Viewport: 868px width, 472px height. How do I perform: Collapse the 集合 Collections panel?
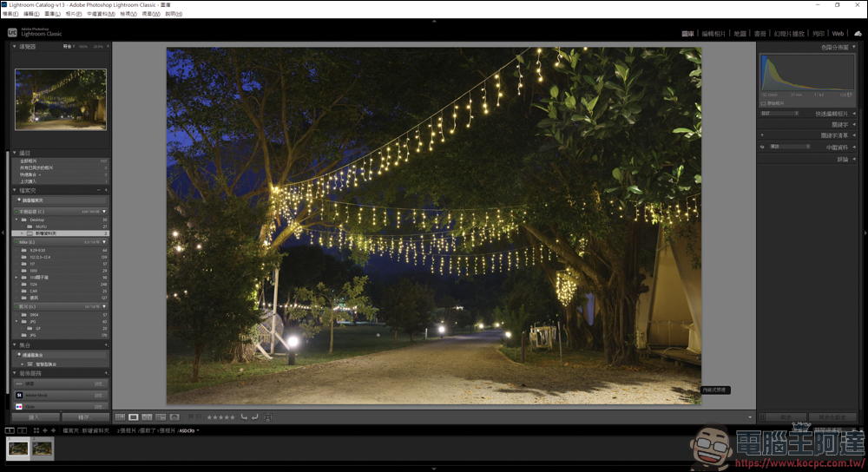[15, 344]
